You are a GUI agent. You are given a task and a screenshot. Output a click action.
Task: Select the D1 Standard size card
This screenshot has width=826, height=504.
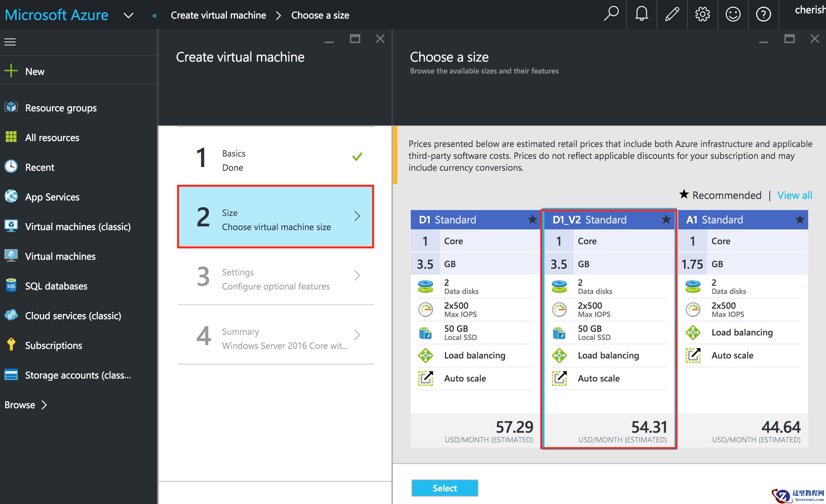(475, 328)
